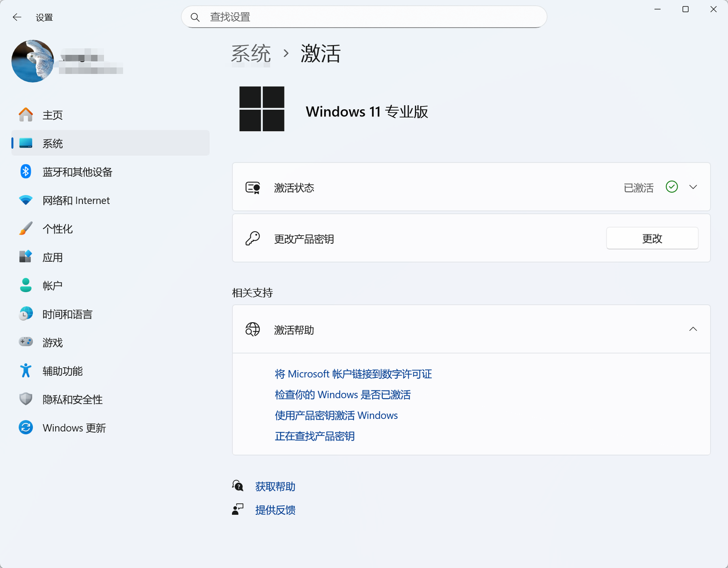Open 个性化 settings page

pos(110,229)
